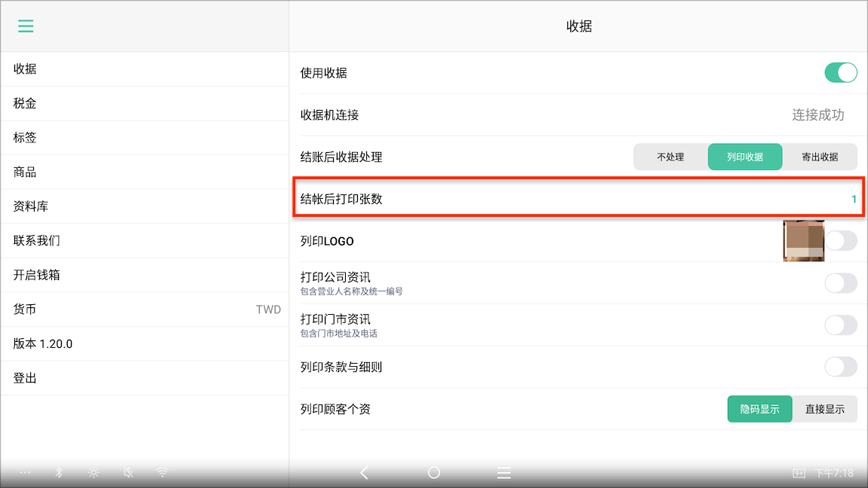Enable the 列印LOGO switch
The image size is (868, 488).
click(841, 241)
